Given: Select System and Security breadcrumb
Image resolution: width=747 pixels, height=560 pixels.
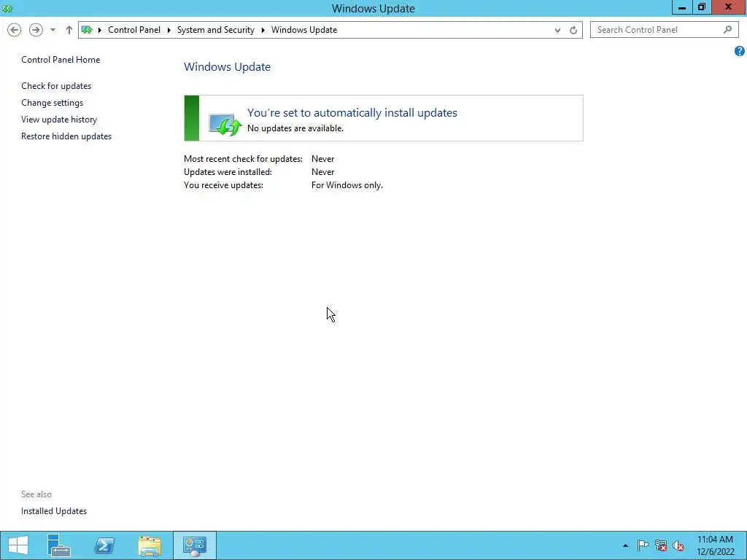Looking at the screenshot, I should [x=216, y=29].
